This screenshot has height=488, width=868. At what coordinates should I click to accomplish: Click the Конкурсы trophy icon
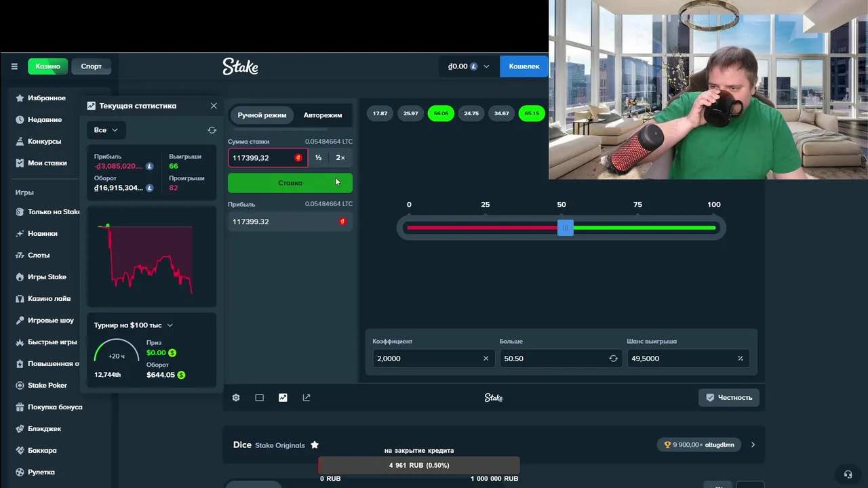click(x=20, y=142)
